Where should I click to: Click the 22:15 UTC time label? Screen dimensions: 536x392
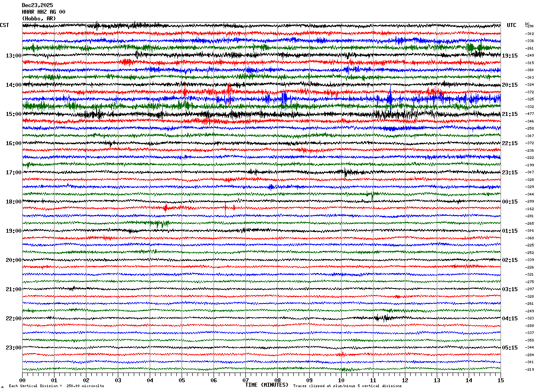tap(510, 143)
